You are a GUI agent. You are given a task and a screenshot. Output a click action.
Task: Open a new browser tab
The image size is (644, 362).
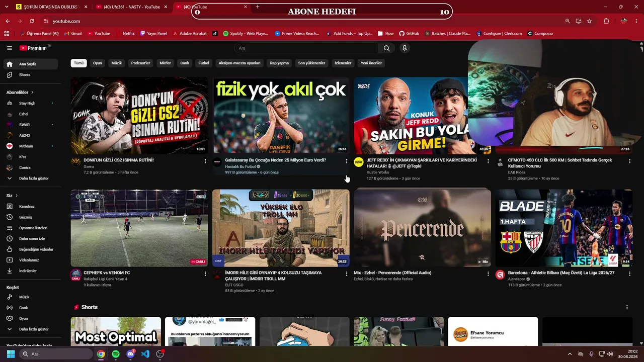point(258,7)
